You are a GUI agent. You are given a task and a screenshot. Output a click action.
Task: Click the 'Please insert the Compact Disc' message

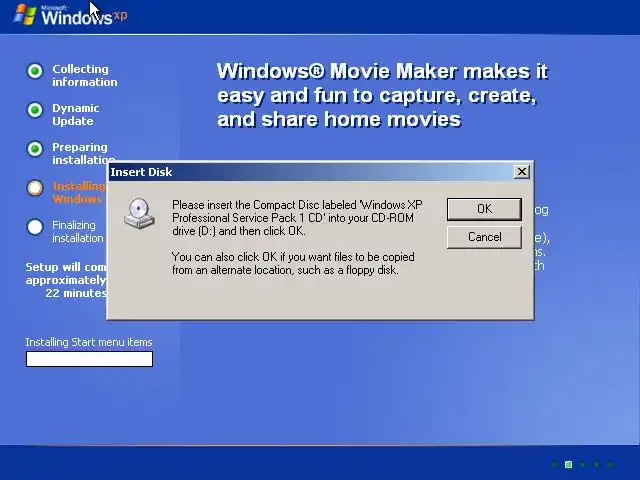tap(297, 218)
